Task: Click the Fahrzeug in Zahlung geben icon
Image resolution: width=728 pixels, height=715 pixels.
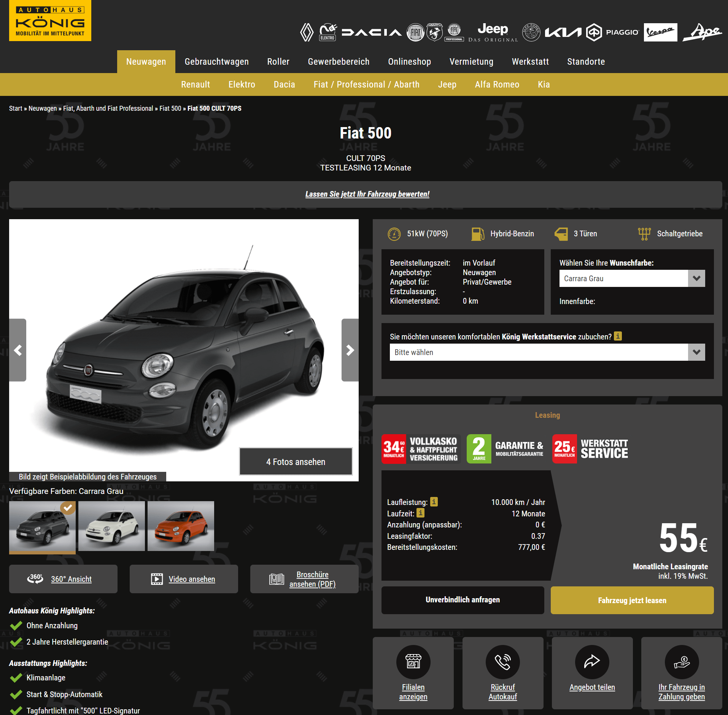Action: click(x=682, y=662)
